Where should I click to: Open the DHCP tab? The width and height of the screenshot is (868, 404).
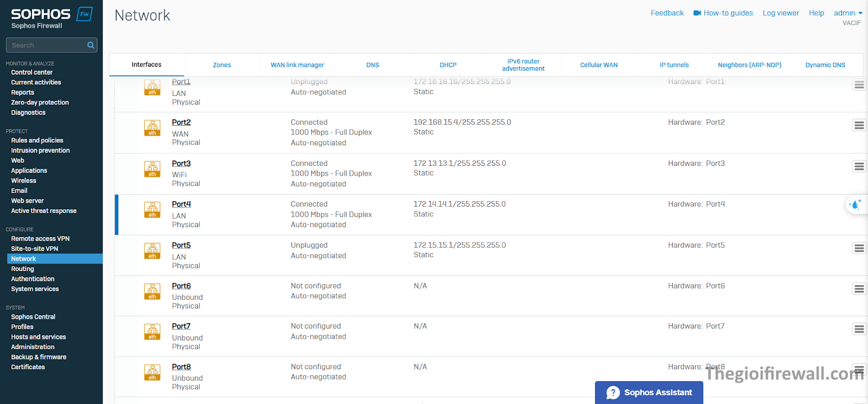pos(448,65)
